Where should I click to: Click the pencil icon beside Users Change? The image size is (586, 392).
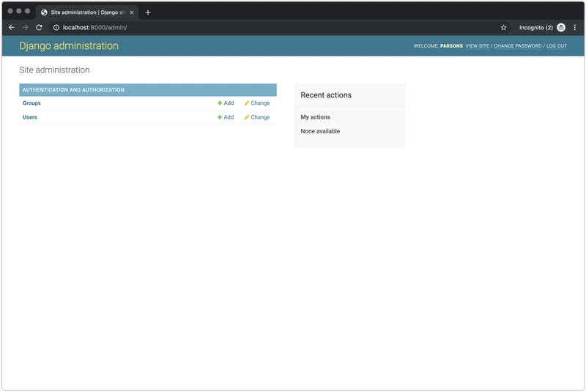pyautogui.click(x=247, y=117)
